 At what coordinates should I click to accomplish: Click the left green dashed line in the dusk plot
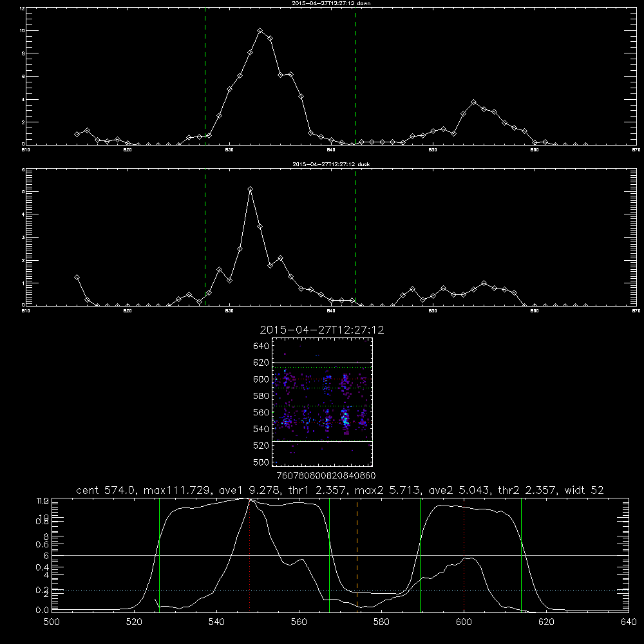pos(205,238)
